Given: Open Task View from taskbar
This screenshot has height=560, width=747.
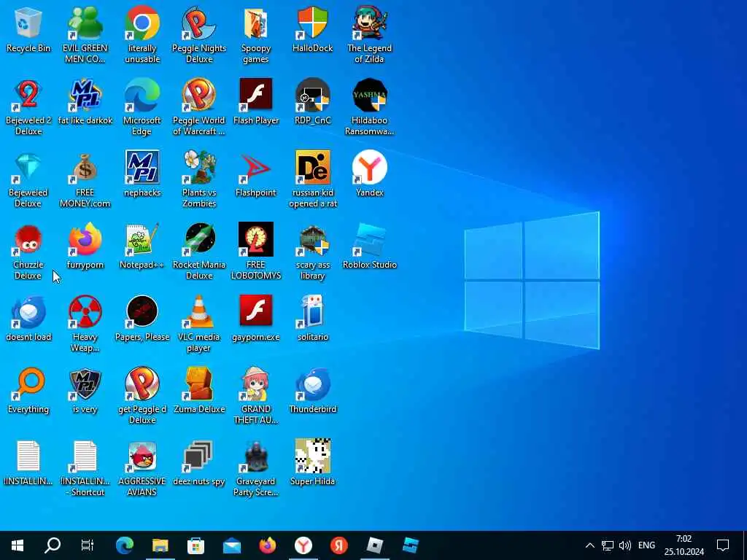Looking at the screenshot, I should click(x=88, y=545).
